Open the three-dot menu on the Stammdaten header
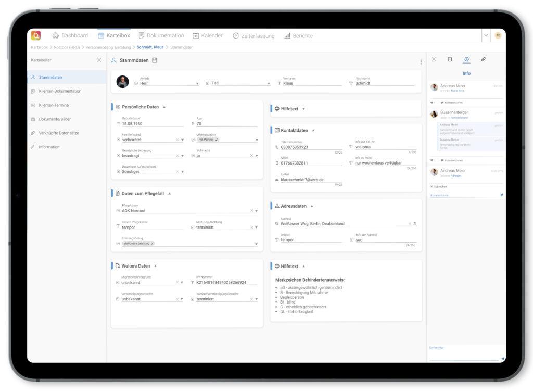 pyautogui.click(x=421, y=61)
